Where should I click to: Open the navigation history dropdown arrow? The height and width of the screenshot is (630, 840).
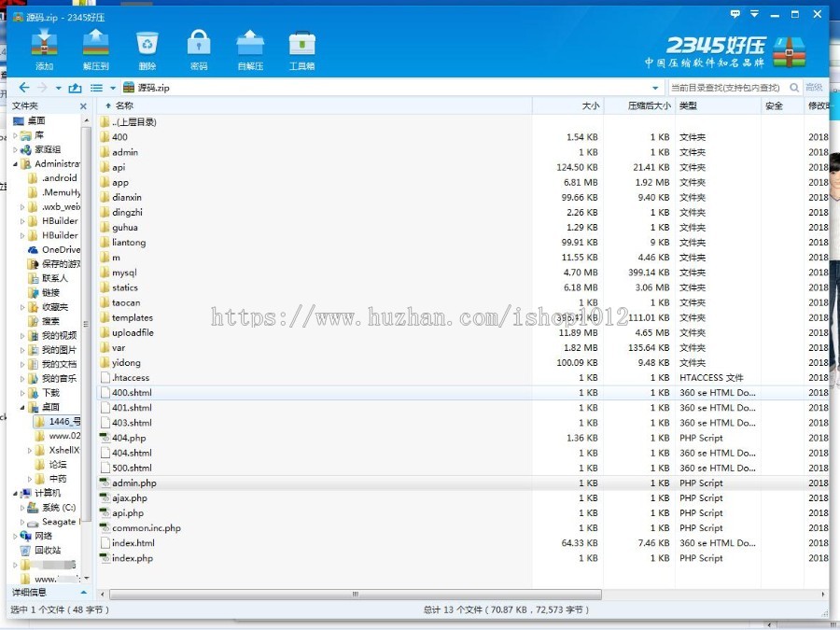coord(59,88)
